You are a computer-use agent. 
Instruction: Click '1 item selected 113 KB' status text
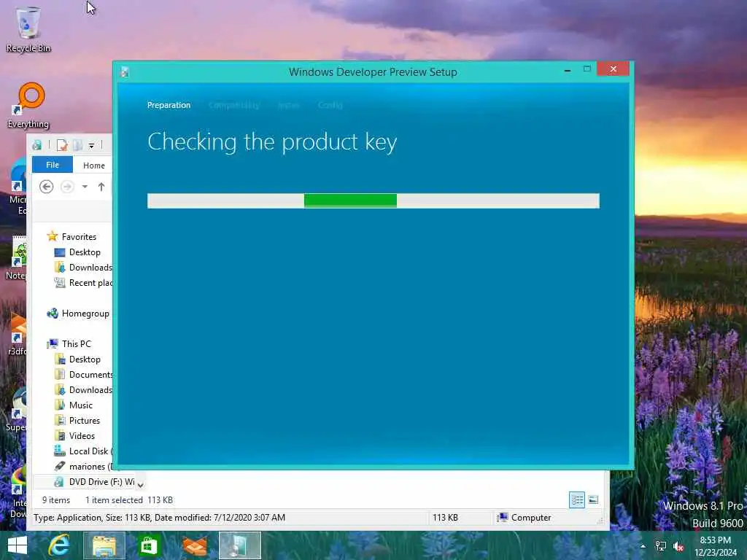click(129, 500)
